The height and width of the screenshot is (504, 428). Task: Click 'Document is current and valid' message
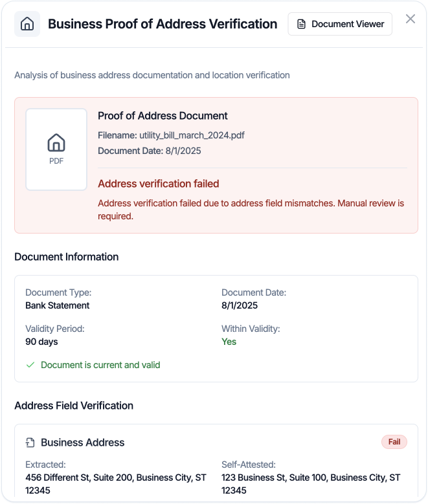click(x=100, y=365)
